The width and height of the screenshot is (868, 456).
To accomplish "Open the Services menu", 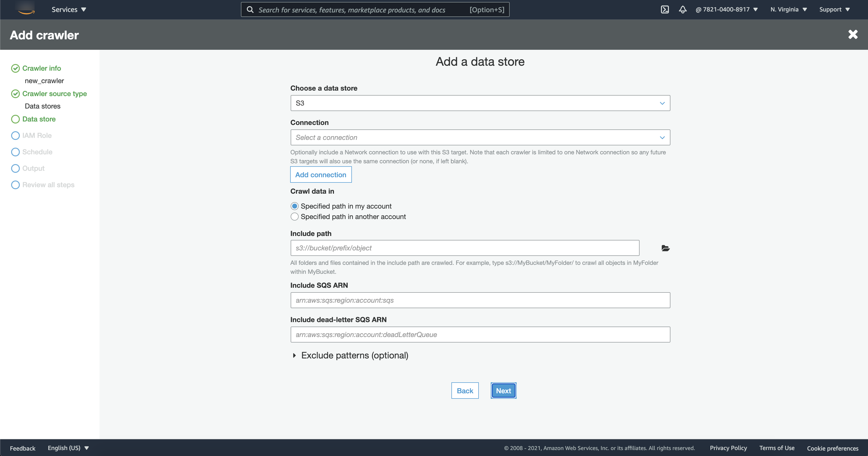I will [69, 9].
